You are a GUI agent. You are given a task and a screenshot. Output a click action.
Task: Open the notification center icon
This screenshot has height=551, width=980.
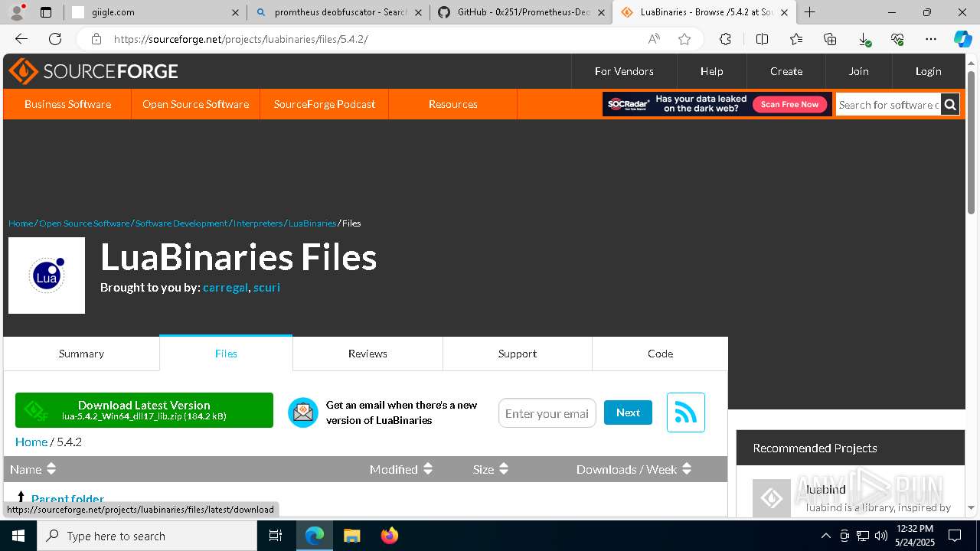pyautogui.click(x=955, y=536)
